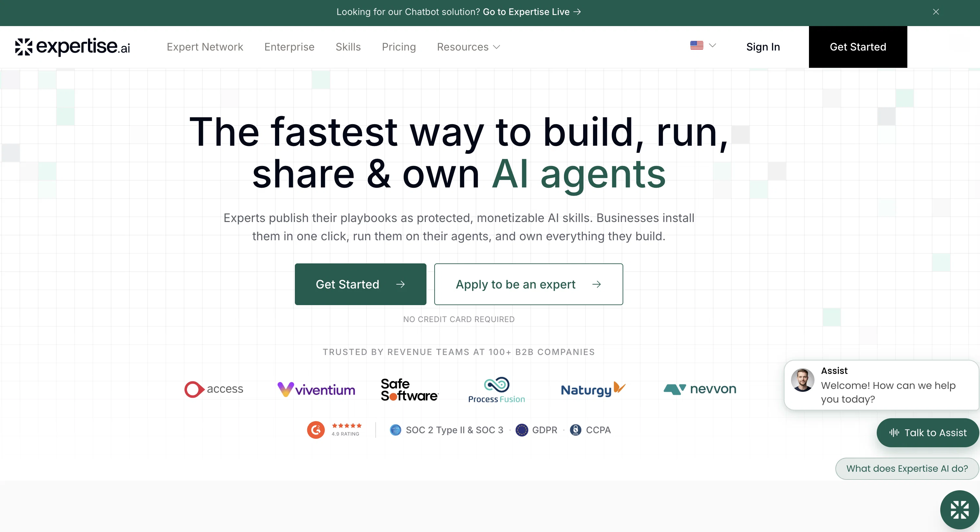Open the Go to Expertise Live link
Screen dimensions: 980x532
[532, 12]
